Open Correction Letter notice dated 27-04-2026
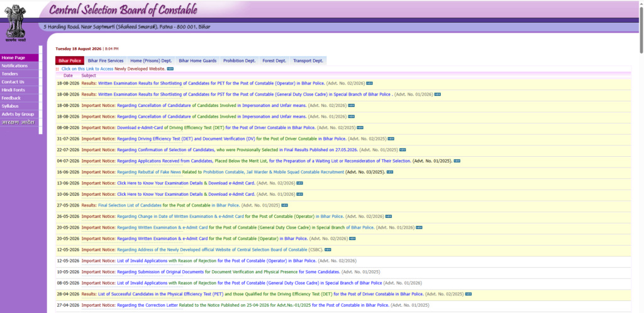644x313 pixels. [253, 305]
